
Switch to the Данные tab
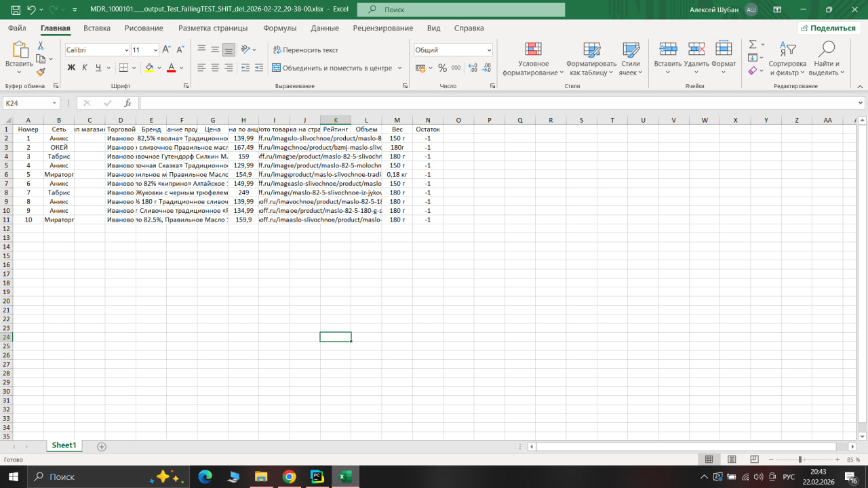(x=325, y=28)
